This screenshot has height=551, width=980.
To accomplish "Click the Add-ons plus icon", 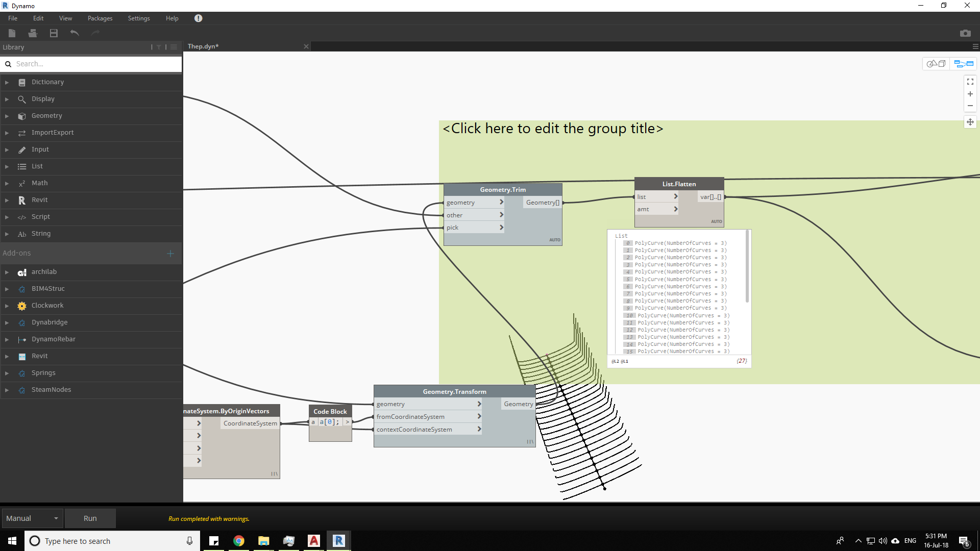I will [170, 254].
